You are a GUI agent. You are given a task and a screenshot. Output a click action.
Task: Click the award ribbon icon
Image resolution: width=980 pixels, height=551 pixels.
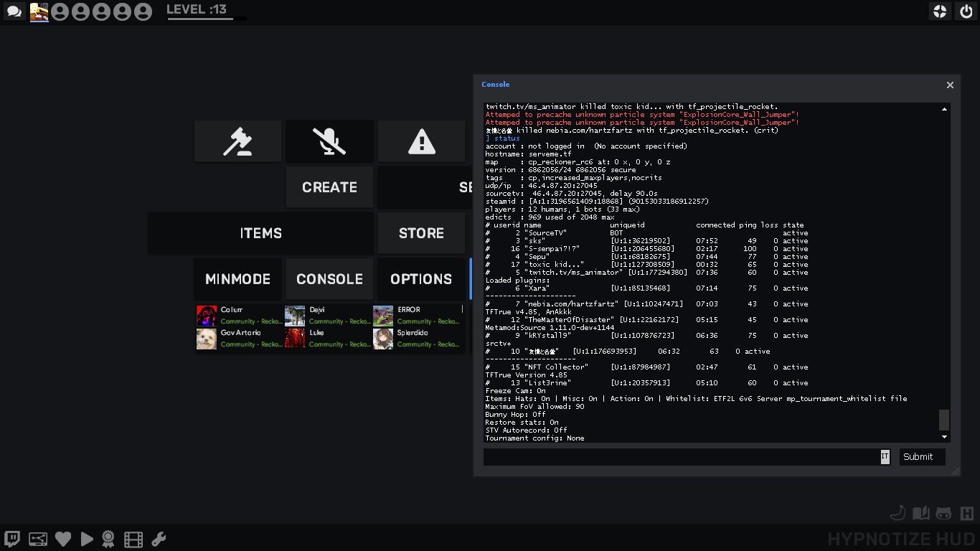pyautogui.click(x=108, y=539)
